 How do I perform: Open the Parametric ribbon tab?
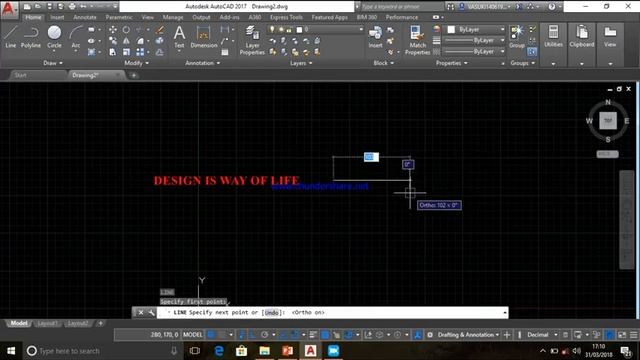pyautogui.click(x=119, y=17)
